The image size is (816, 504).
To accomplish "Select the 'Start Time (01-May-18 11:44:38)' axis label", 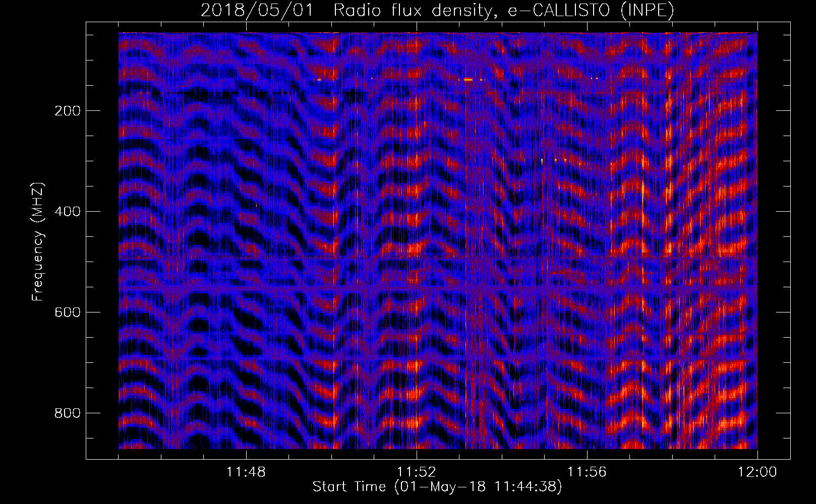I will pyautogui.click(x=437, y=487).
